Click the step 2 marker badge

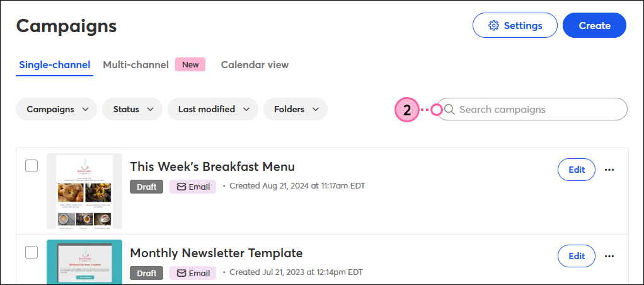tap(406, 110)
